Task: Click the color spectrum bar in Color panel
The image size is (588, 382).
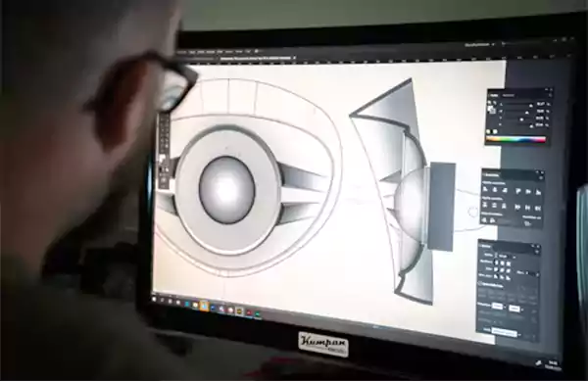Action: click(515, 139)
